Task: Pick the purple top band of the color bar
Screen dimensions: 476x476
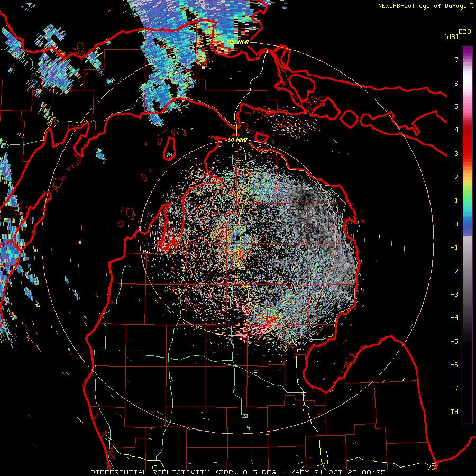Action: click(x=467, y=52)
